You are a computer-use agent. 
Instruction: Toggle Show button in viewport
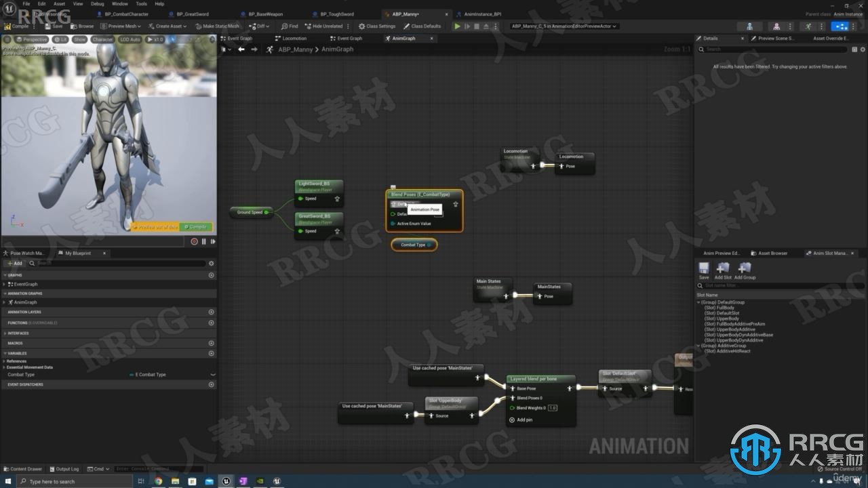[80, 39]
